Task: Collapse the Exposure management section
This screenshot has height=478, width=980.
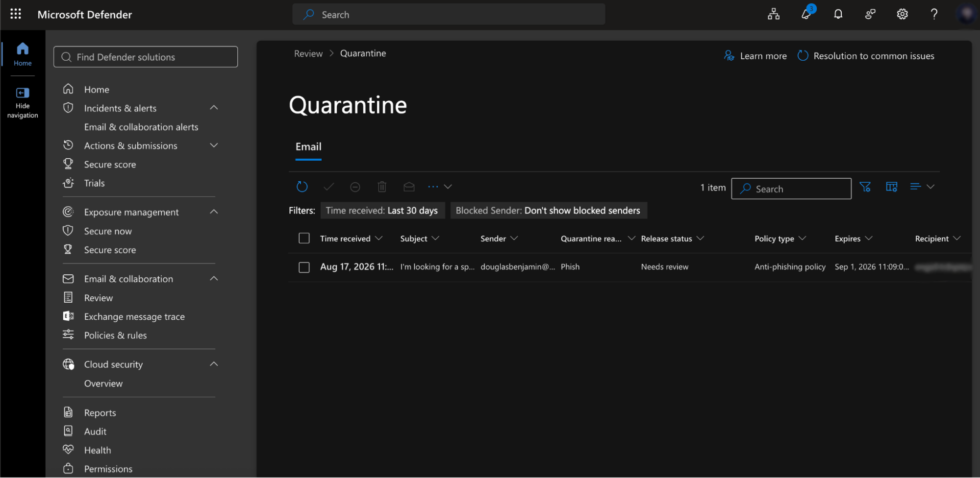Action: click(x=214, y=212)
